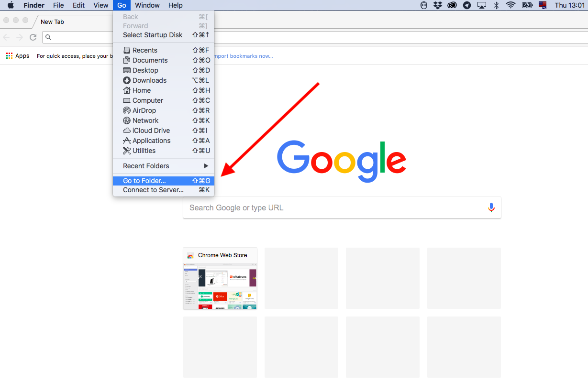The height and width of the screenshot is (382, 588).
Task: Close the open Go menu
Action: (122, 5)
